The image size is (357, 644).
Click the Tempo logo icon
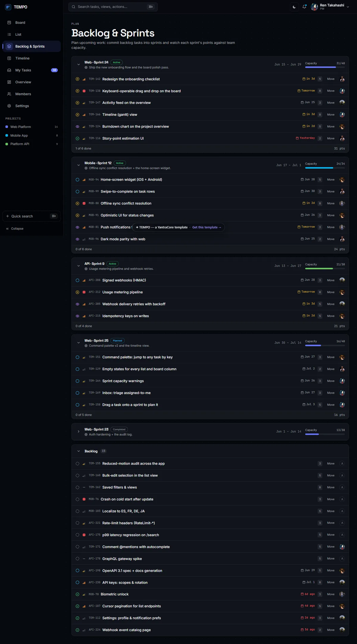(x=8, y=7)
